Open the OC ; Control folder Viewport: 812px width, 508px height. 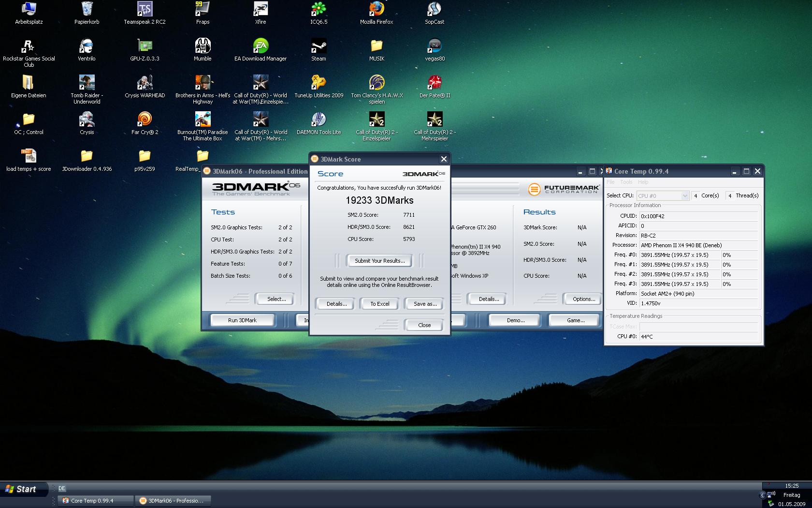click(29, 123)
